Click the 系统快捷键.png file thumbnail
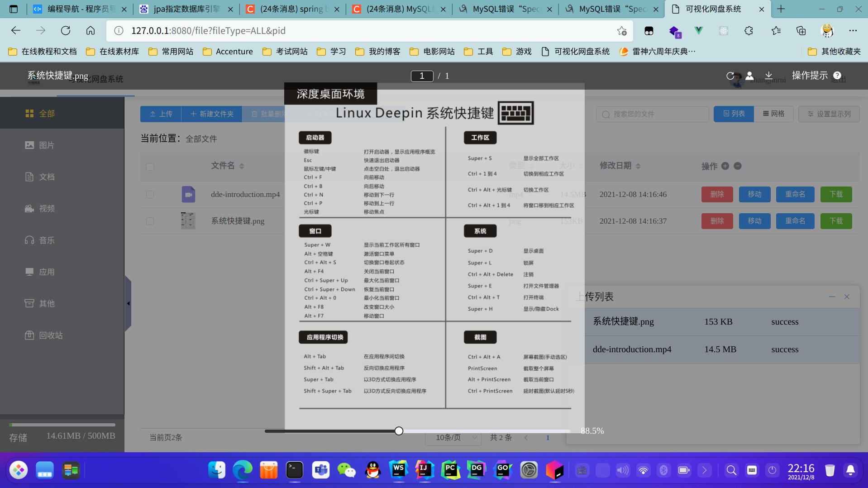868x488 pixels. (188, 221)
